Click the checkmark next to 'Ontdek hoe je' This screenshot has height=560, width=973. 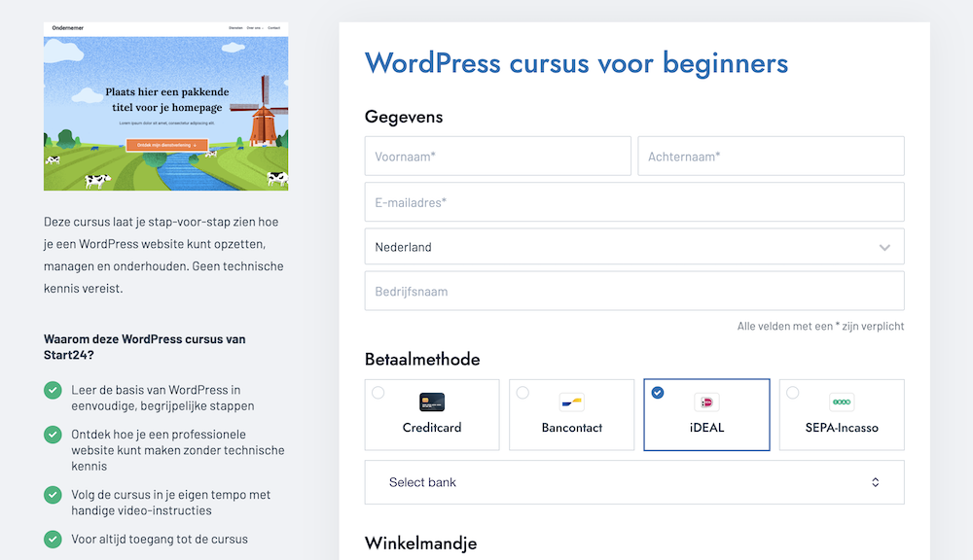tap(53, 435)
